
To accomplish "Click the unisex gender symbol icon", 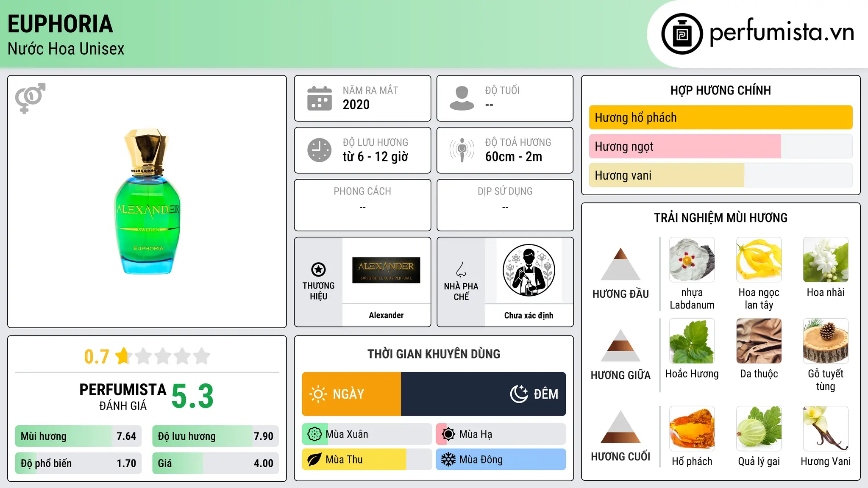I will pyautogui.click(x=30, y=98).
